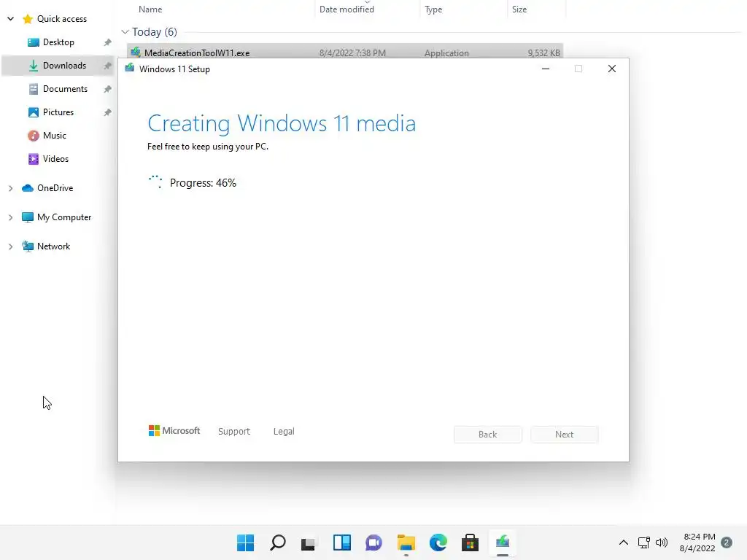This screenshot has height=560, width=747.
Task: Launch Chat from the taskbar
Action: tap(373, 542)
